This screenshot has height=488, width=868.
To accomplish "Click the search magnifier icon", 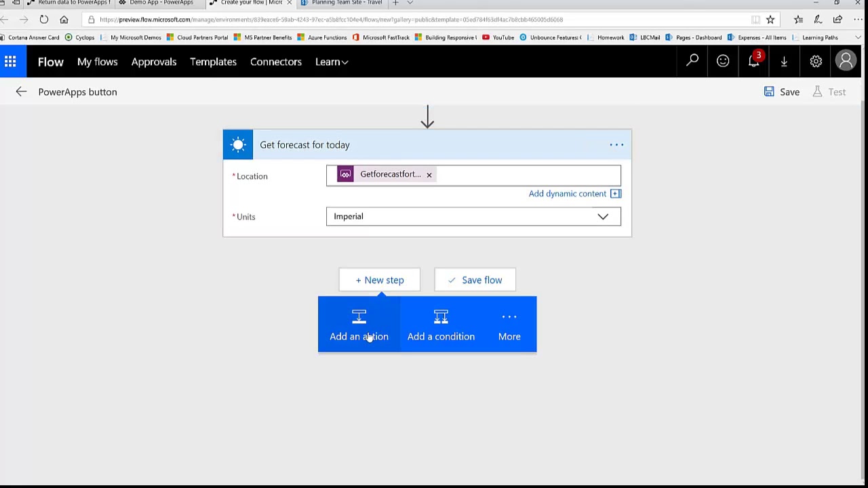I will pos(692,61).
